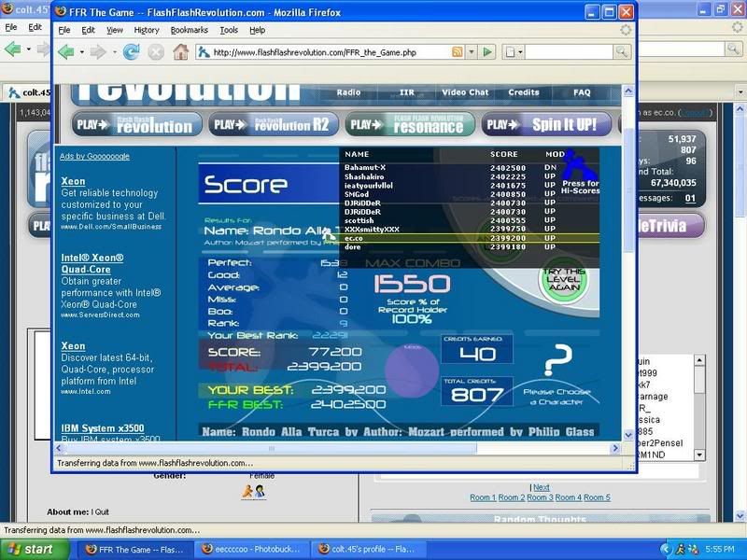Image resolution: width=747 pixels, height=560 pixels.
Task: Open the Intel Xeon Quad-Core ad link
Action: tap(92, 264)
